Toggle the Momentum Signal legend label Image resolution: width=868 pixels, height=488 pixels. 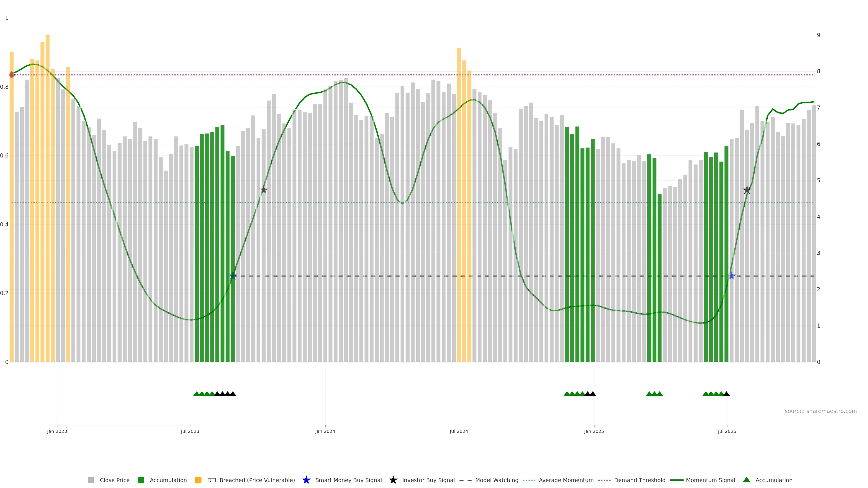pyautogui.click(x=710, y=480)
